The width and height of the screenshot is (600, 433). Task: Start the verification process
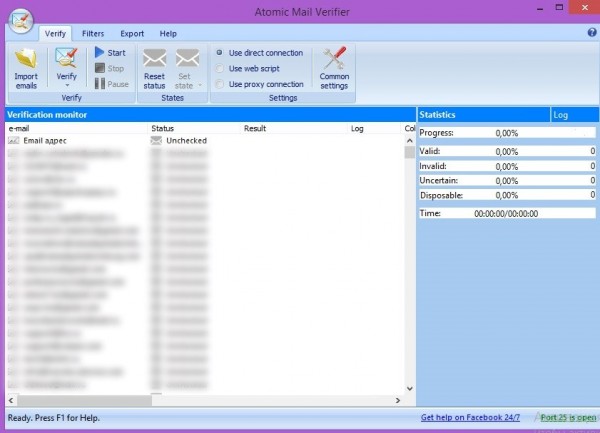point(110,52)
